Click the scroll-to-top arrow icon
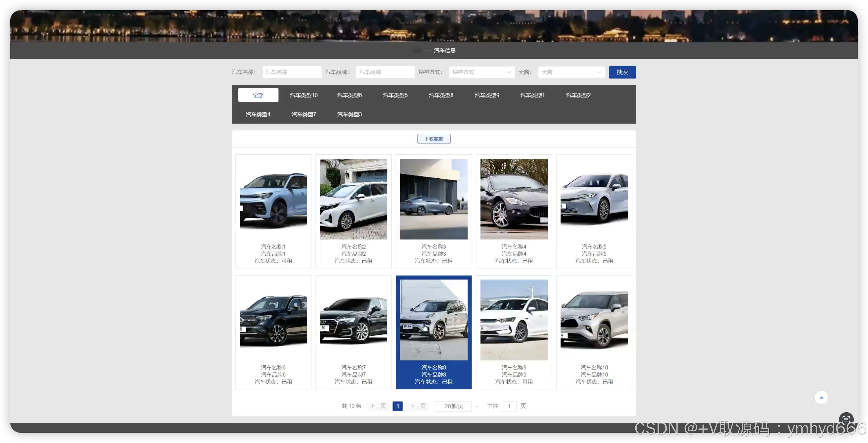This screenshot has width=868, height=443. (x=821, y=398)
